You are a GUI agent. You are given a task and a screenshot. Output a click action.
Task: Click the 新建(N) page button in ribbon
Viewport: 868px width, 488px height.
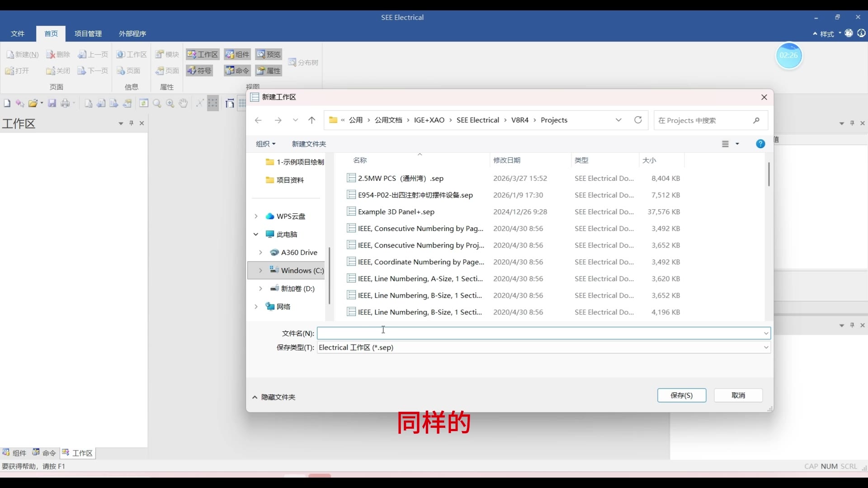click(x=22, y=54)
